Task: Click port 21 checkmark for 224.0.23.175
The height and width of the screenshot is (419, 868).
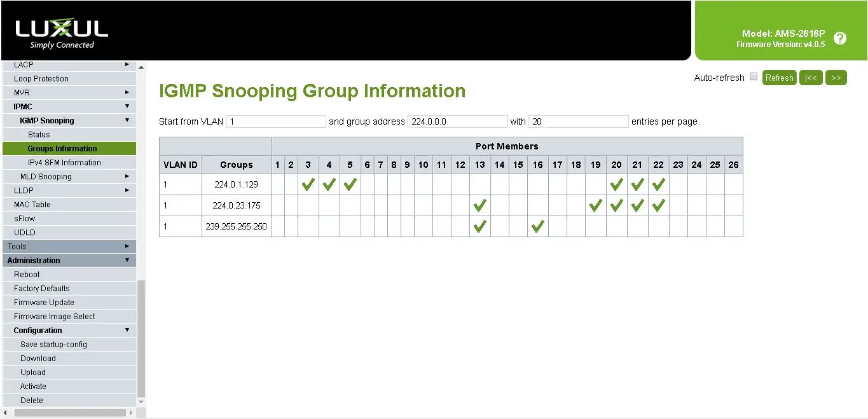Action: point(637,205)
